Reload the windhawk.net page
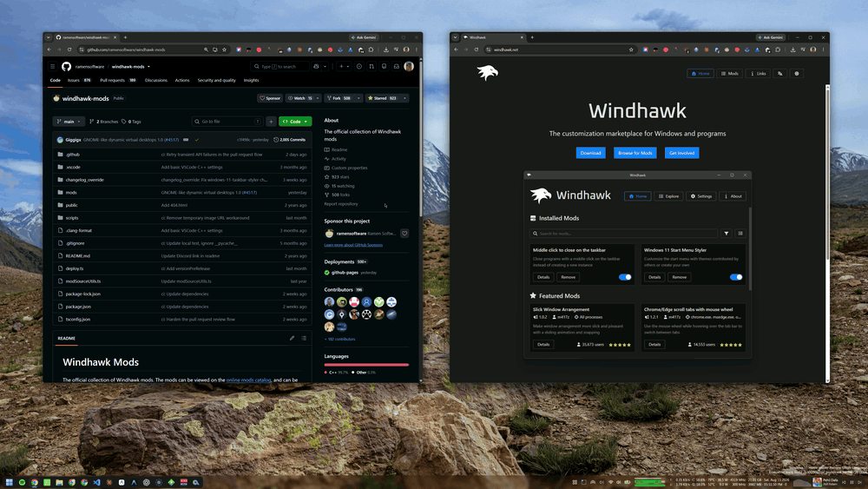This screenshot has width=868, height=489. pos(476,50)
